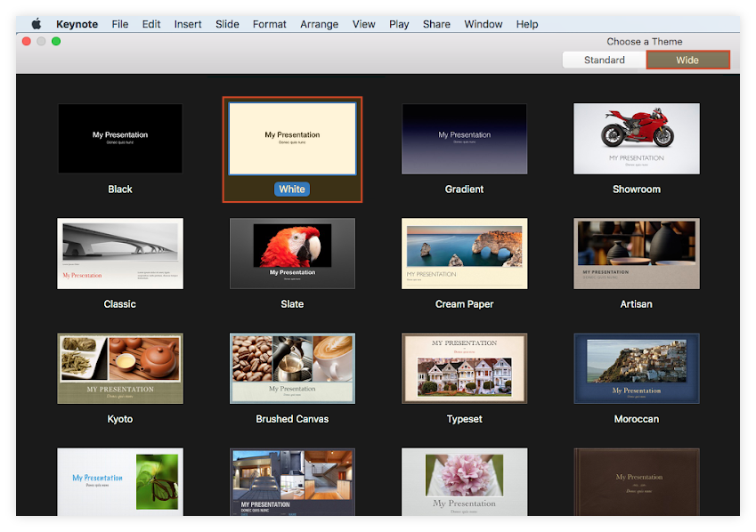Open the Share menu
The image size is (756, 532).
point(435,24)
